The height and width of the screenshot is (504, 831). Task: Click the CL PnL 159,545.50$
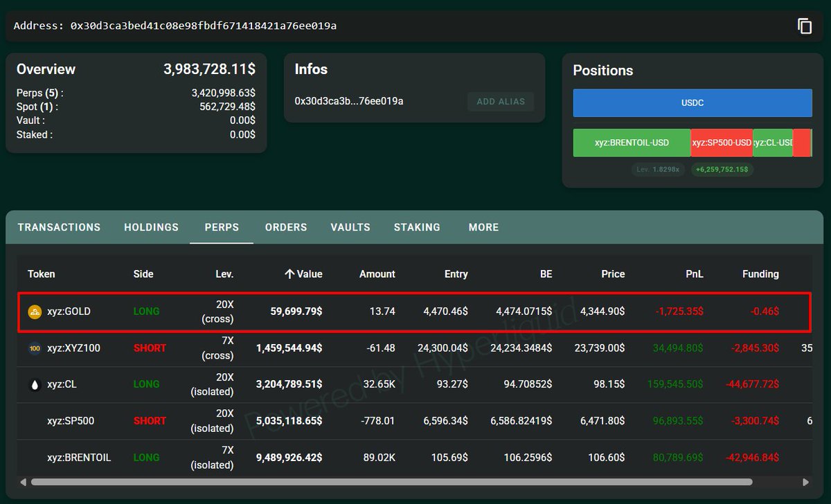[675, 384]
